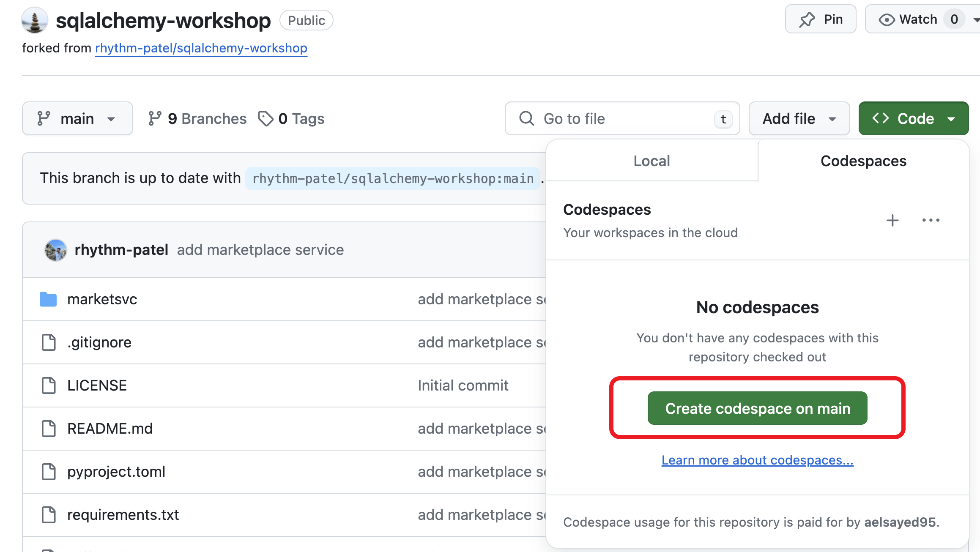Open the codespaces three-dots options menu
Screen dimensions: 980x552
(931, 220)
